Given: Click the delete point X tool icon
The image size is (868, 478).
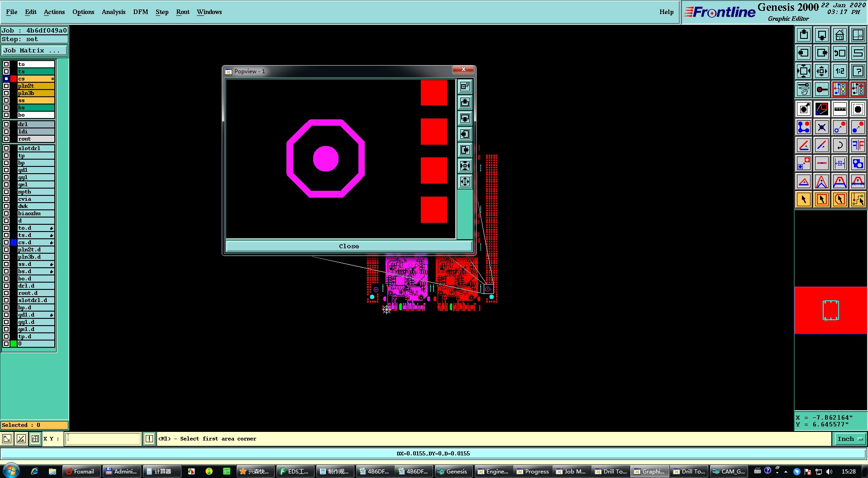Looking at the screenshot, I should [822, 127].
